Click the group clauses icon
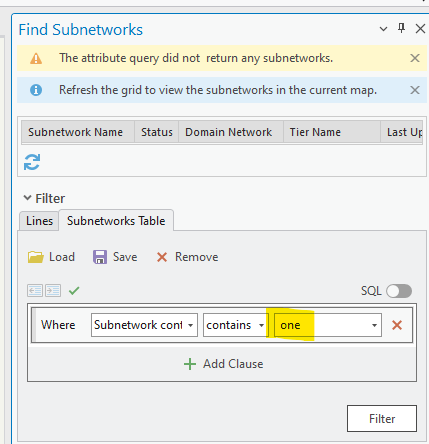This screenshot has height=444, width=429. [53, 291]
